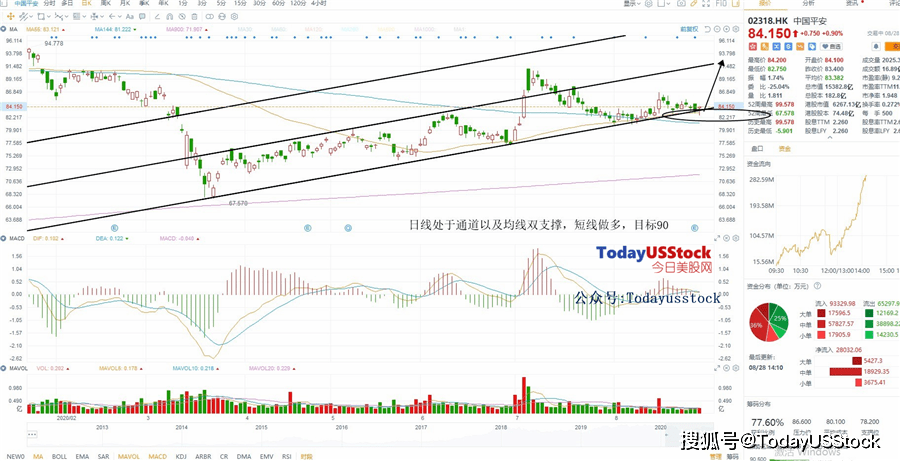The width and height of the screenshot is (900, 461).
Task: Click the undo arrow on the main chart
Action: [708, 29]
